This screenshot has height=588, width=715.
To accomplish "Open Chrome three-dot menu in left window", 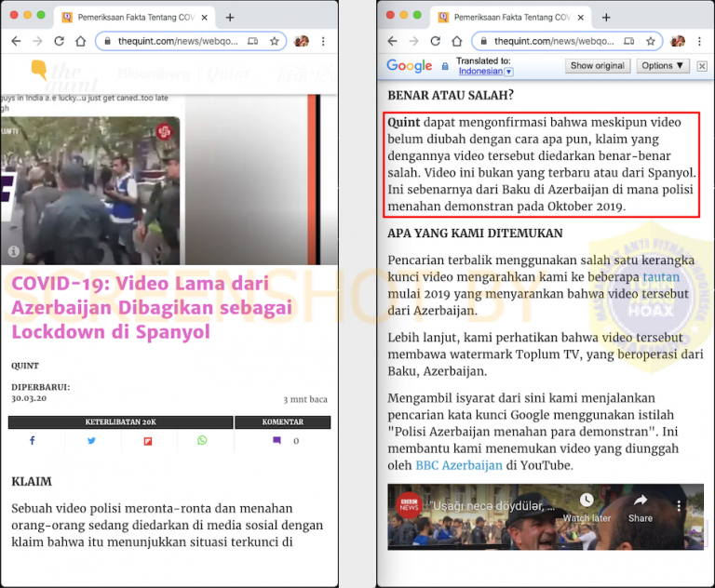I will point(323,42).
